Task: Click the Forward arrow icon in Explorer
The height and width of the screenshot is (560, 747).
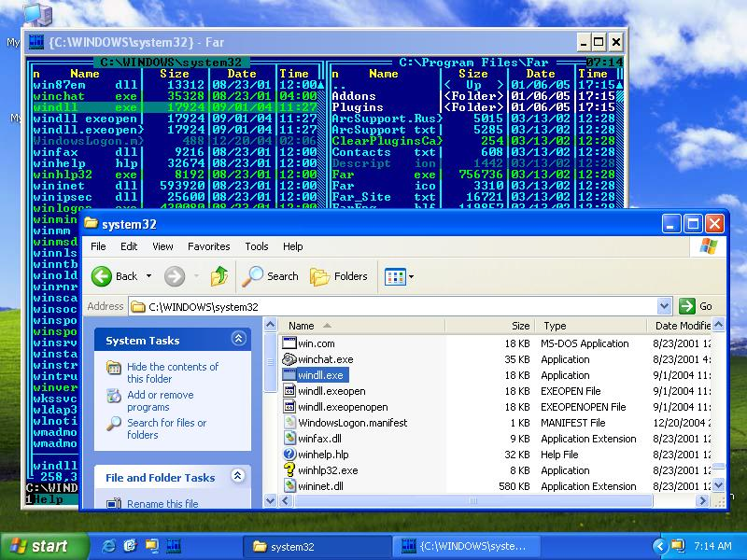Action: pyautogui.click(x=175, y=276)
